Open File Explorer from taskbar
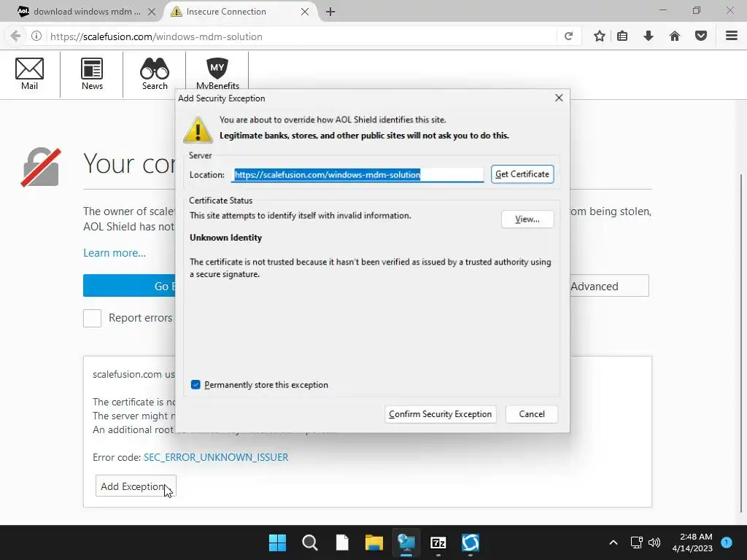 374,542
